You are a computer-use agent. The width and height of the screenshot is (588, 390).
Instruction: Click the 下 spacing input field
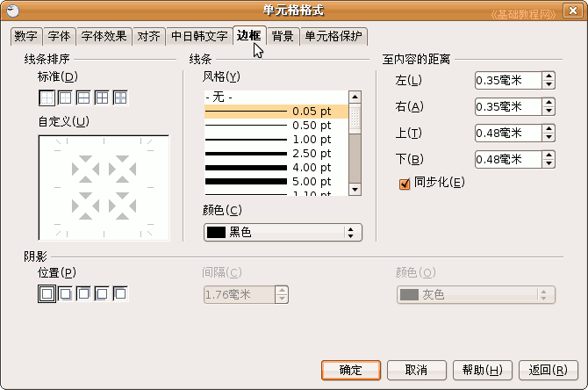click(x=508, y=159)
